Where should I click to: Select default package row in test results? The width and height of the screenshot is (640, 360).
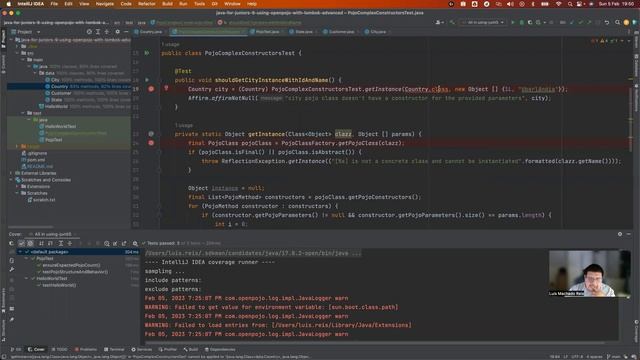78,252
